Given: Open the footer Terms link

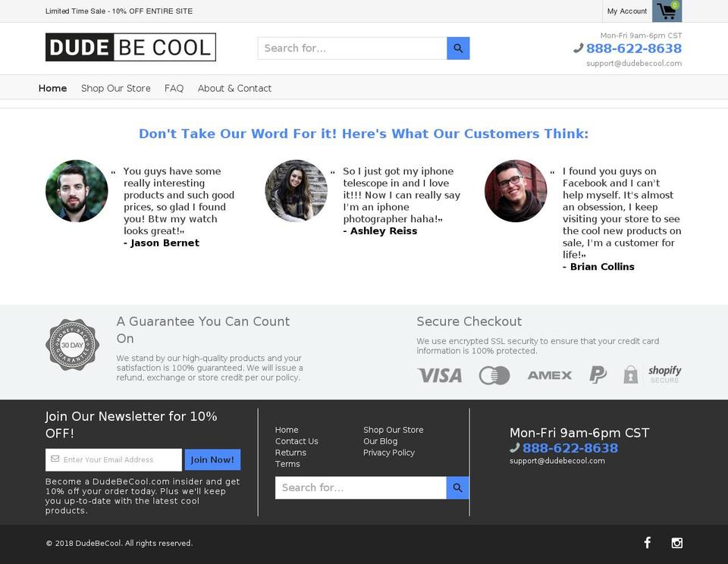Looking at the screenshot, I should coord(287,464).
